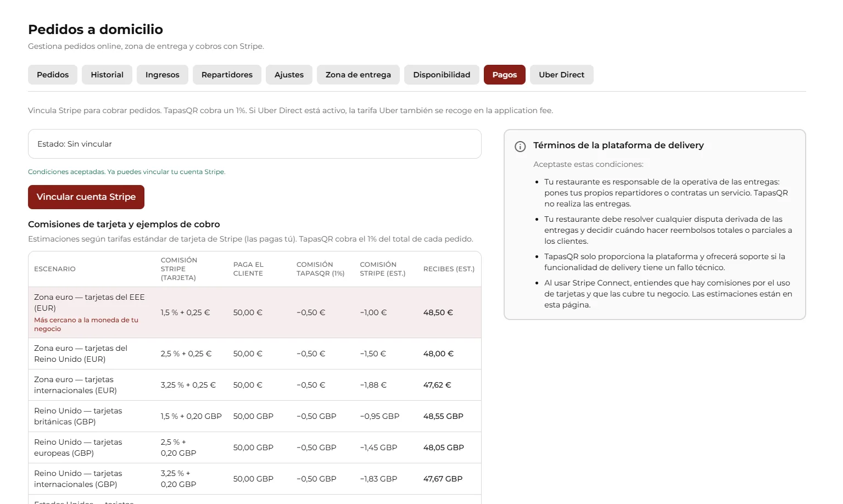
Task: Select the active Pagos tab
Action: point(505,75)
